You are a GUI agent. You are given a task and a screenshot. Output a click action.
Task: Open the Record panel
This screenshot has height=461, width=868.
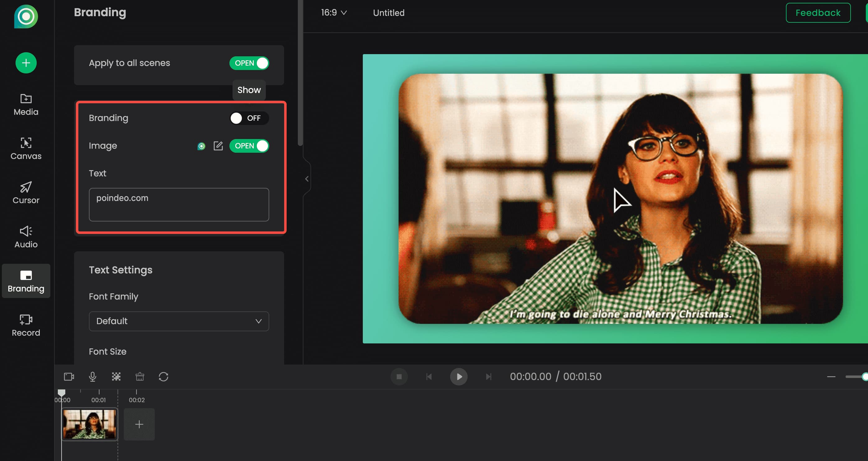pos(26,325)
